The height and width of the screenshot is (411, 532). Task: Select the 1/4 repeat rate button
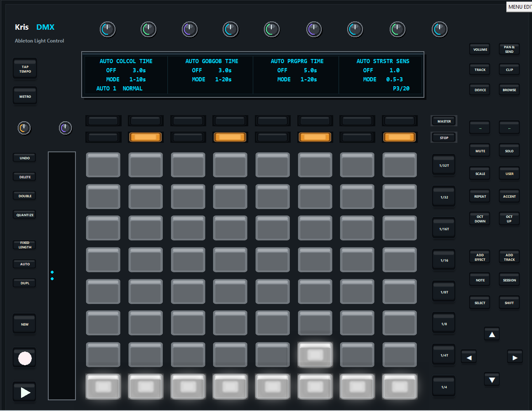[444, 387]
